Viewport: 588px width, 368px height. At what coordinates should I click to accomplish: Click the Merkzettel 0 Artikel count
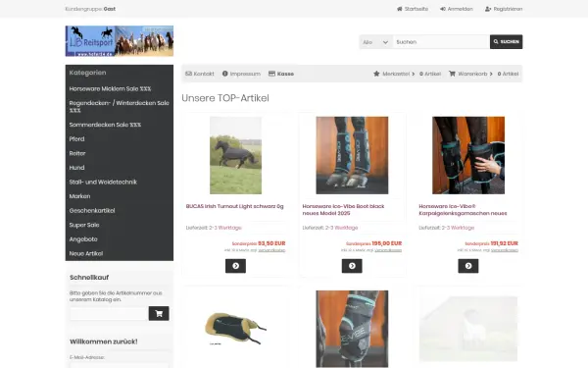coord(430,74)
